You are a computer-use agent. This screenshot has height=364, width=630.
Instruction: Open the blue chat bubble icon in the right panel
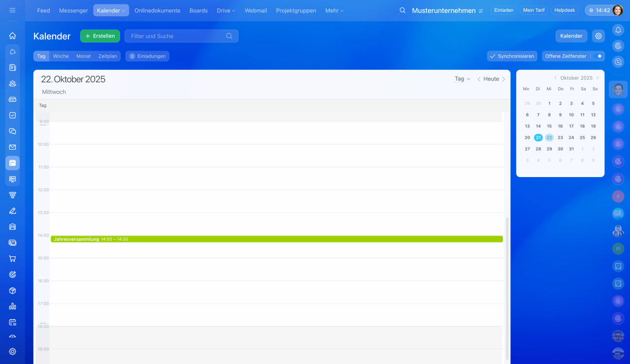coord(618,213)
